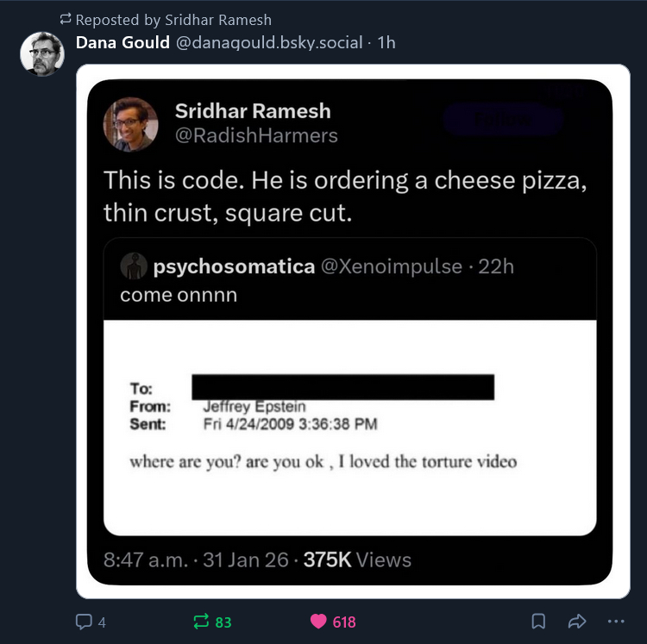The height and width of the screenshot is (644, 647).
Task: Like the post using the pink heart
Action: [x=319, y=622]
